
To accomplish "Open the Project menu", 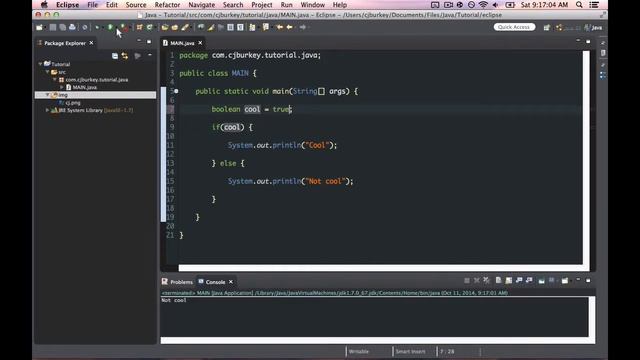I will point(262,5).
